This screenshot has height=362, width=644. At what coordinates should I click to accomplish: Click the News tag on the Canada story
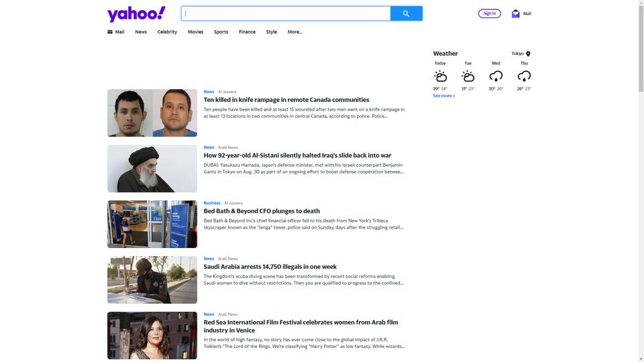point(209,92)
